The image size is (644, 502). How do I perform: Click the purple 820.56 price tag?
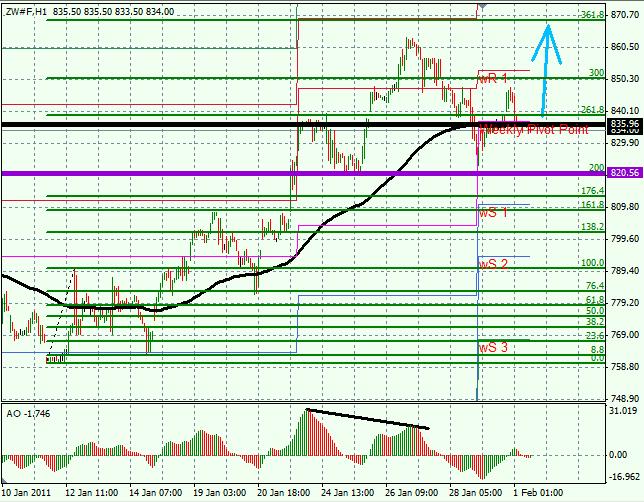click(625, 173)
